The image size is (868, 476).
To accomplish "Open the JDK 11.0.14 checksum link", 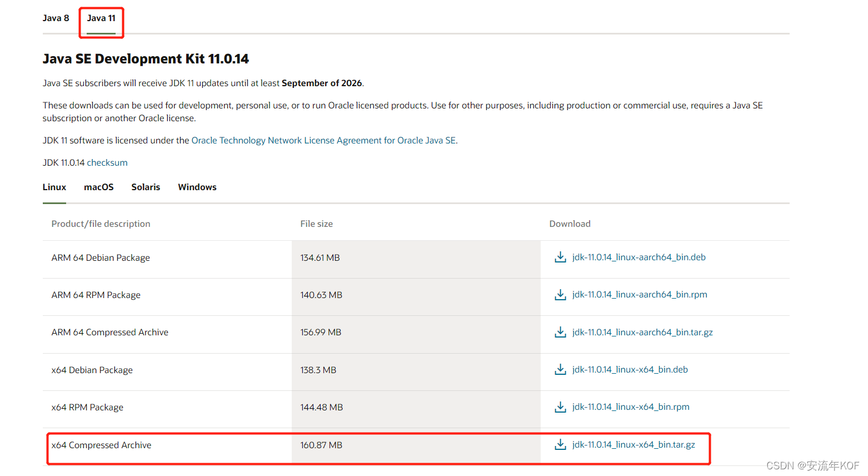I will (107, 163).
